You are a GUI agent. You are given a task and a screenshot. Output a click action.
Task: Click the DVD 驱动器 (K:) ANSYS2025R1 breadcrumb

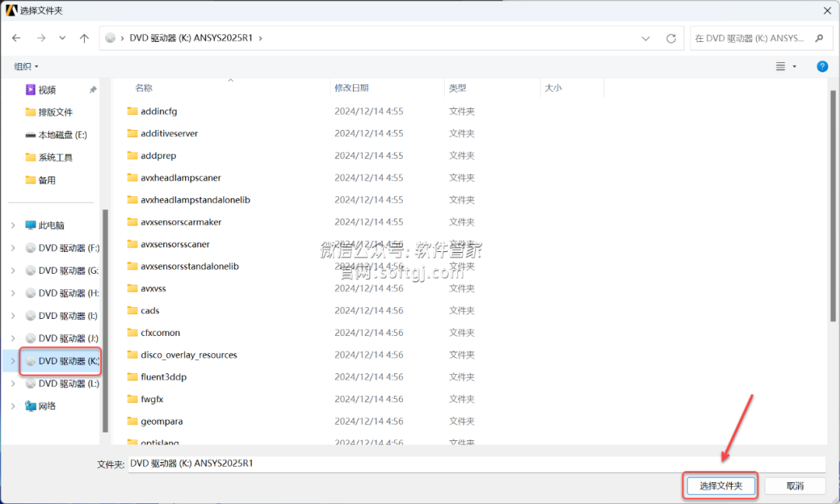(x=191, y=38)
